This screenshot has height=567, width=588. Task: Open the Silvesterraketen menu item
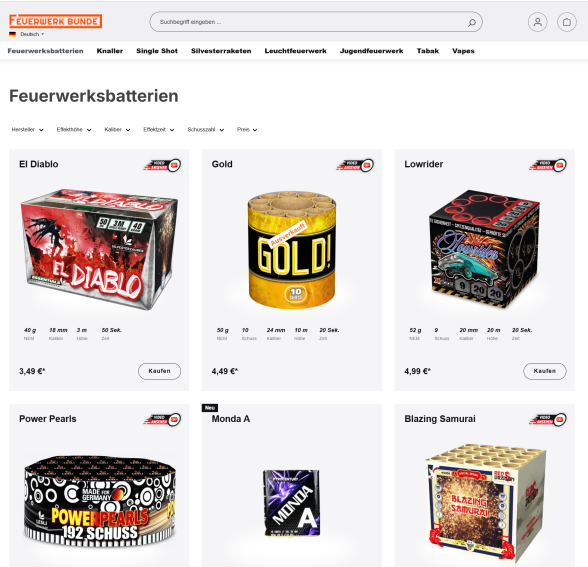[x=221, y=51]
